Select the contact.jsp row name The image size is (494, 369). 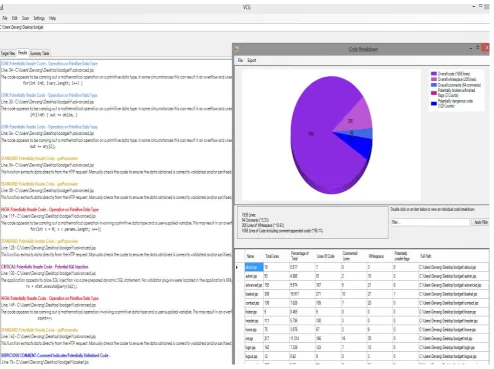254,303
